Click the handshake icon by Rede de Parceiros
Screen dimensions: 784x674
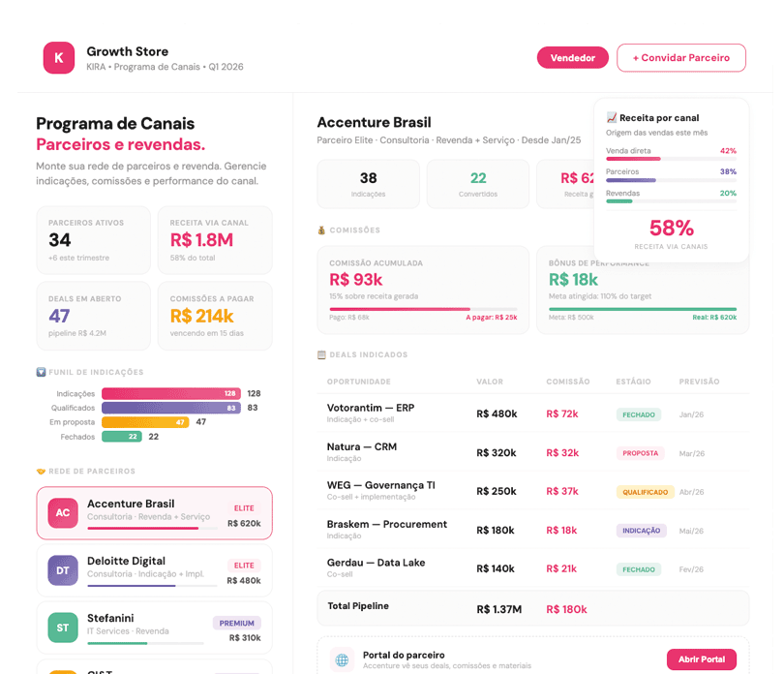[41, 472]
